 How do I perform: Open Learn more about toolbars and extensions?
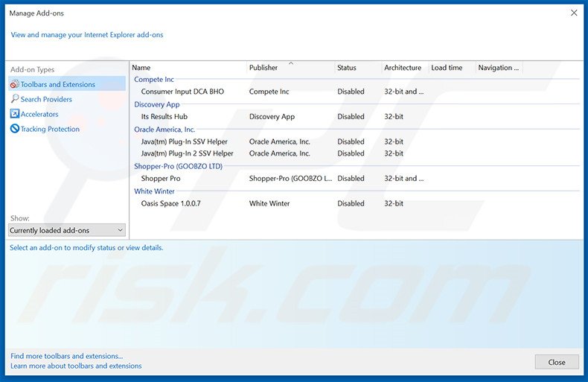point(76,366)
